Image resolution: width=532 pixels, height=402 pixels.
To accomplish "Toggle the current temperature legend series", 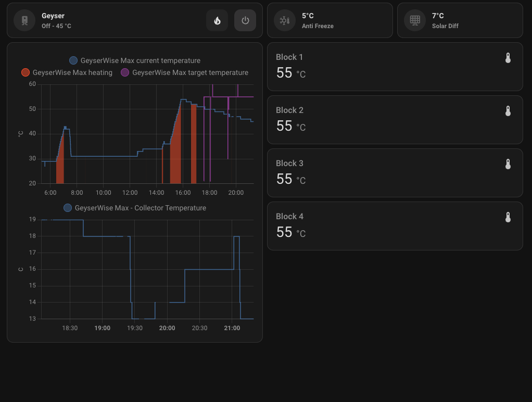I will (135, 60).
